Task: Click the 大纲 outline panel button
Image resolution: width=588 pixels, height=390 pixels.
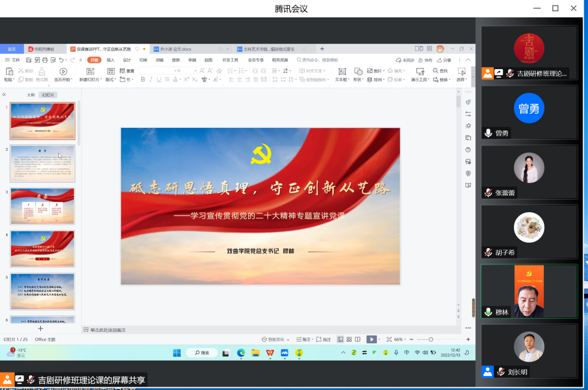Action: (30, 95)
